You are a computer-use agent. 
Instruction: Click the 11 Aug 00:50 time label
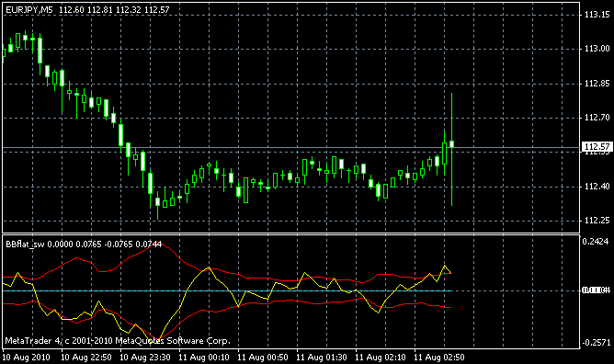coord(263,358)
